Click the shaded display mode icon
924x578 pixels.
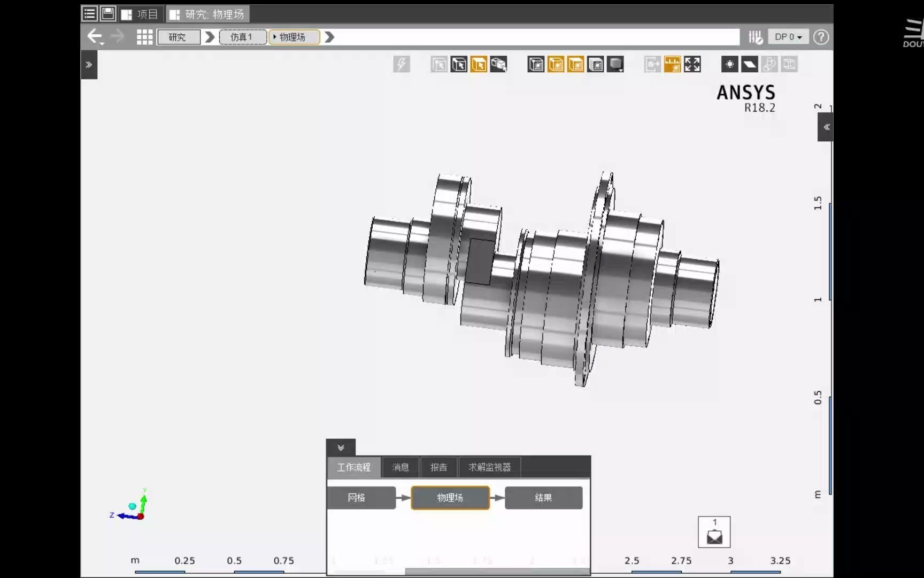615,64
